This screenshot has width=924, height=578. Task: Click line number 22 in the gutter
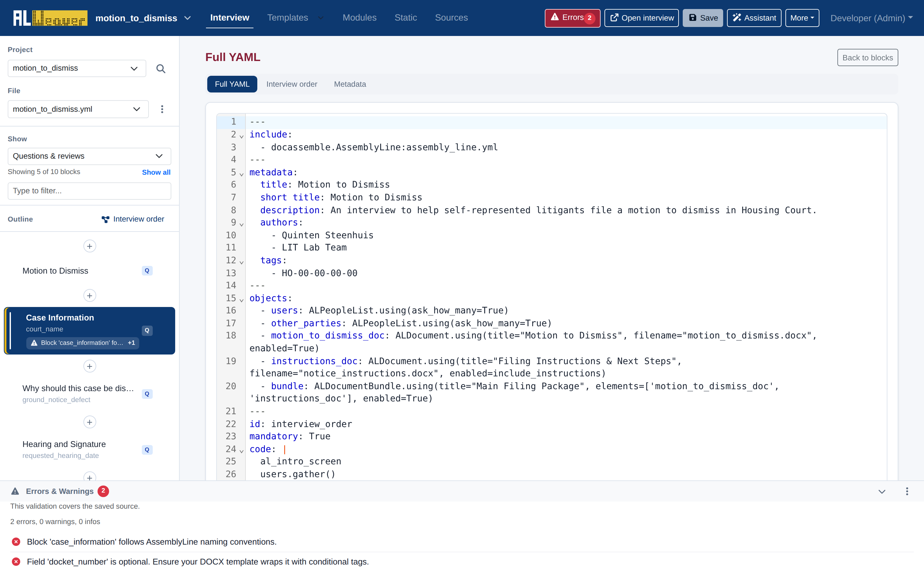coord(231,424)
